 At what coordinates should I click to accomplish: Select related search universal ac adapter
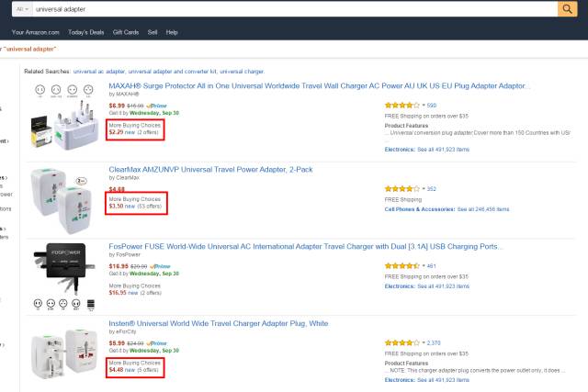click(x=99, y=72)
